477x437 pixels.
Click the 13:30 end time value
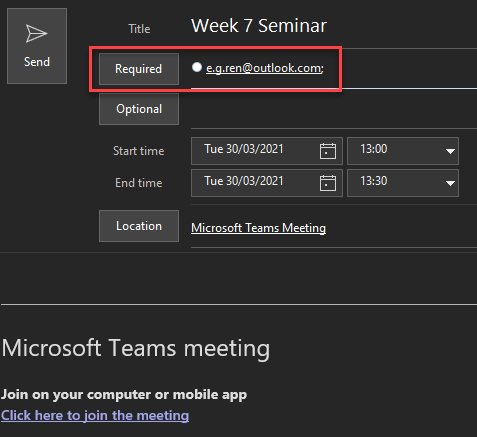click(374, 181)
